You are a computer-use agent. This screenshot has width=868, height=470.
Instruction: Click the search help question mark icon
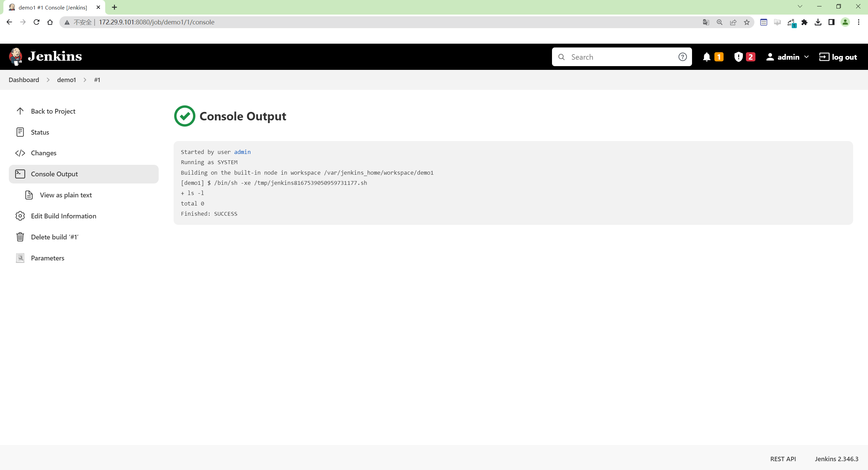click(x=683, y=57)
